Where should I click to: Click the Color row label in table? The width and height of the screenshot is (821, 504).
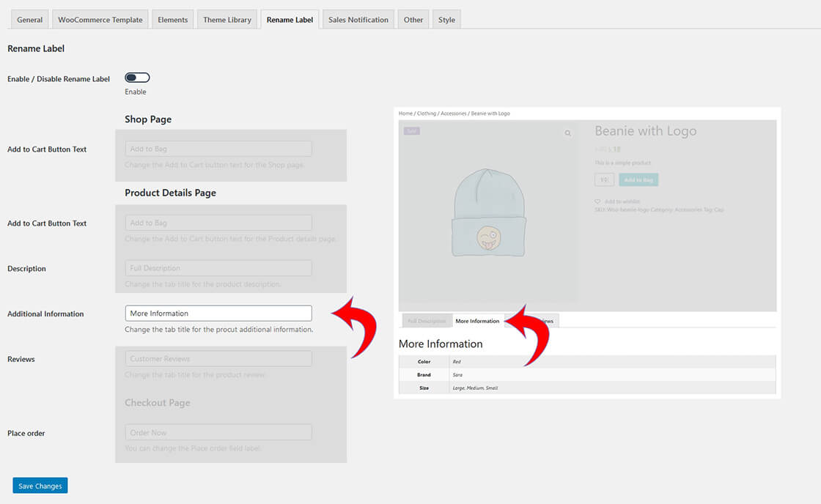tap(424, 362)
